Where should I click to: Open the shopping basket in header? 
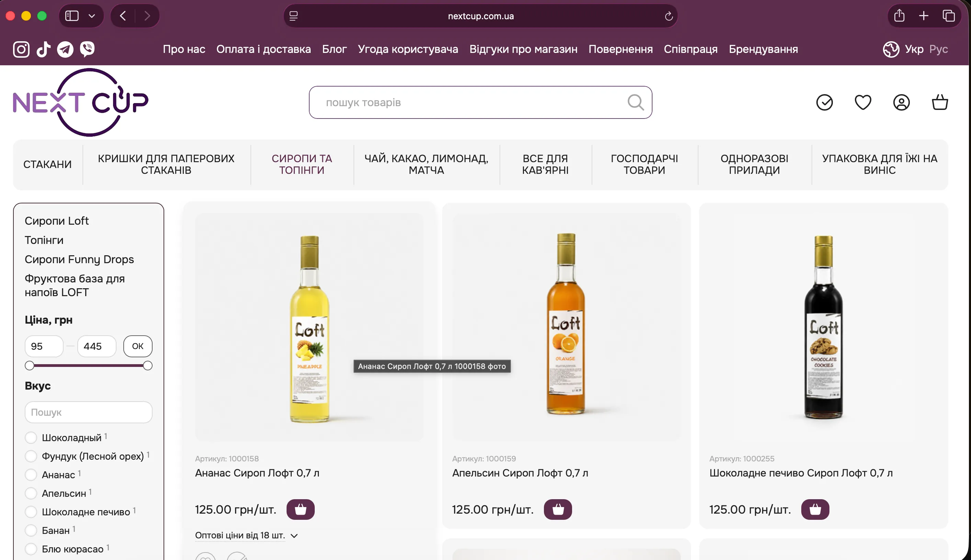[x=940, y=102]
